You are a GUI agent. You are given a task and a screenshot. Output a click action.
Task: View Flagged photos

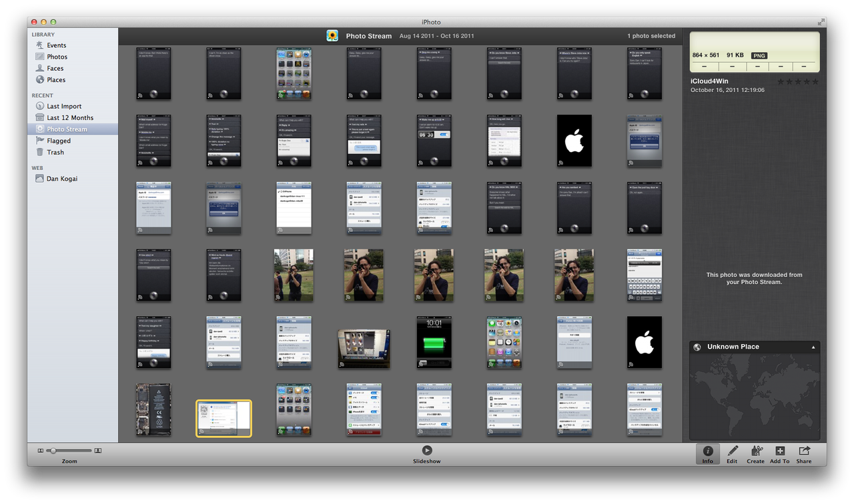point(59,141)
